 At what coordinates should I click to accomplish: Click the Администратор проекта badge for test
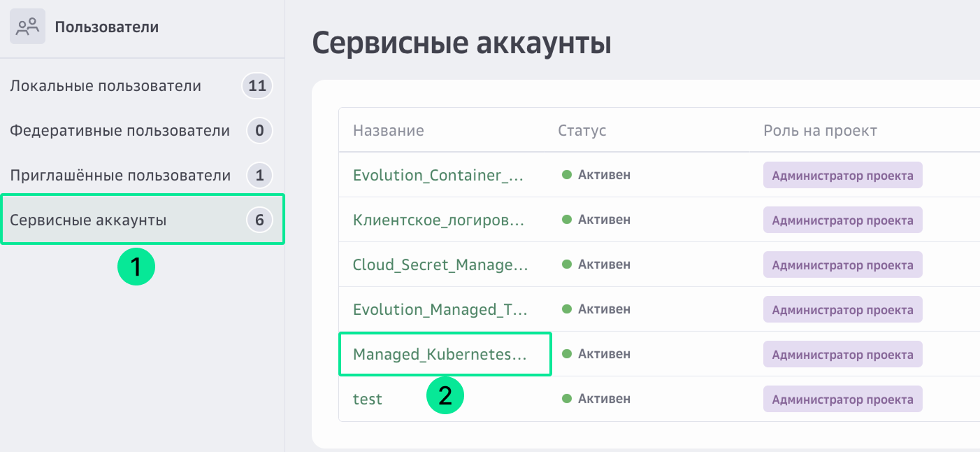842,398
